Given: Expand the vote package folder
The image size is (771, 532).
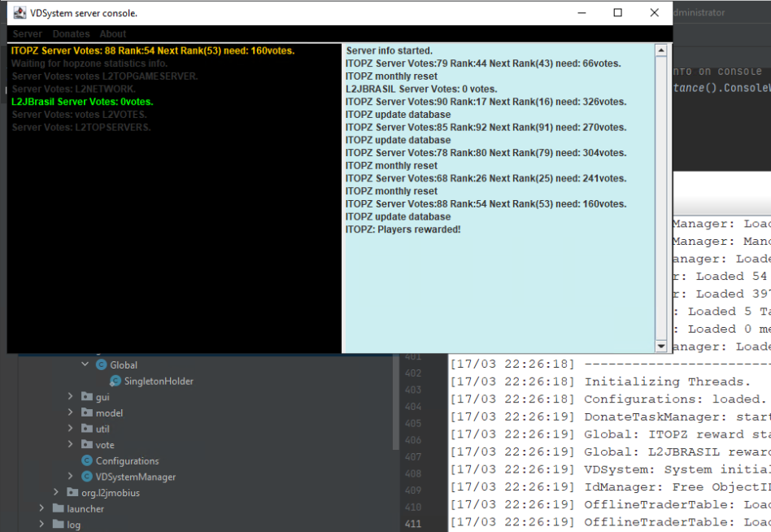Looking at the screenshot, I should click(70, 444).
